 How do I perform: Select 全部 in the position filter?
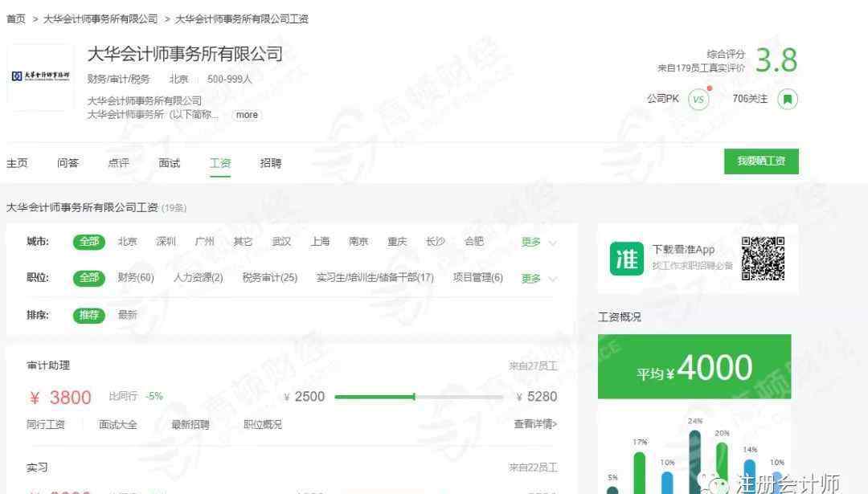point(89,278)
